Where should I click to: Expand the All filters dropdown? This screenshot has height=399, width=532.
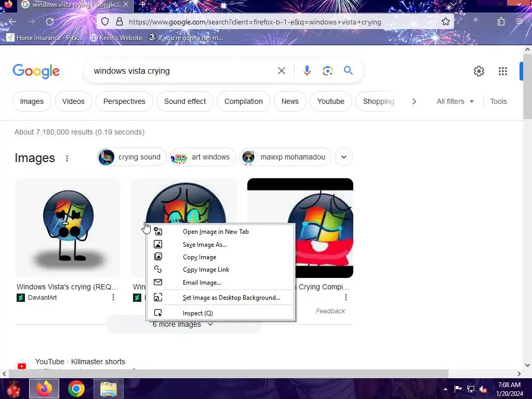[x=455, y=101]
